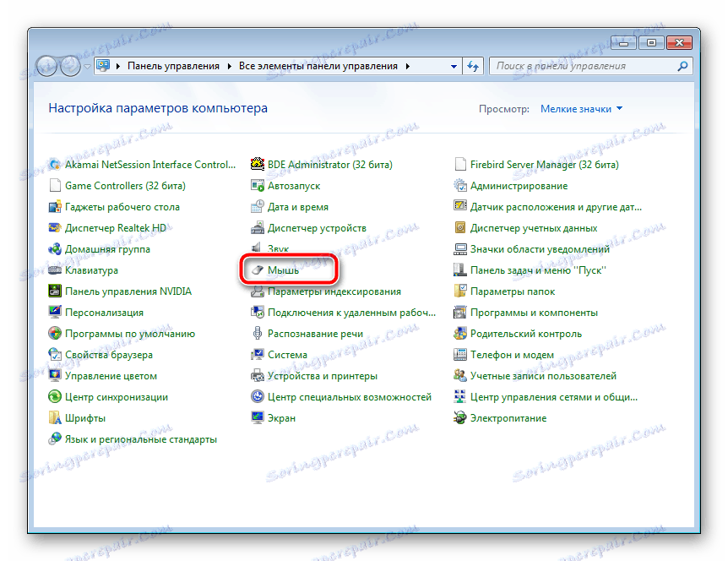Open the Система link
This screenshot has height=561, width=728.
(287, 355)
